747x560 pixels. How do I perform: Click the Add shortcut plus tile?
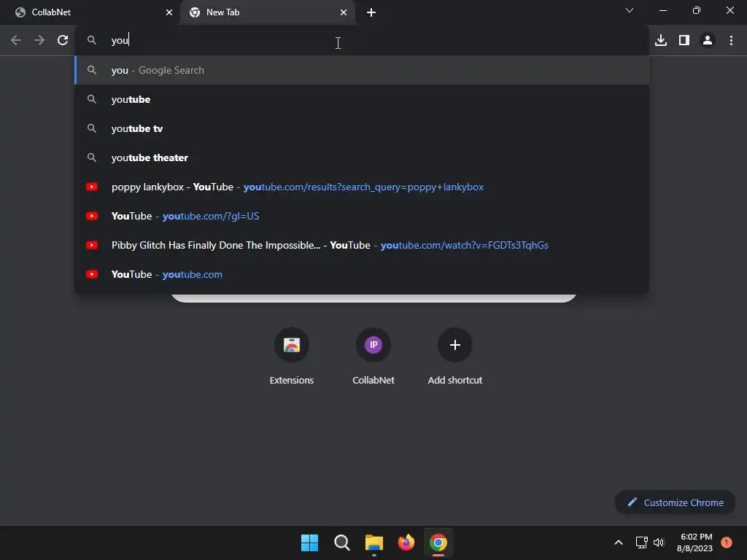pyautogui.click(x=455, y=356)
